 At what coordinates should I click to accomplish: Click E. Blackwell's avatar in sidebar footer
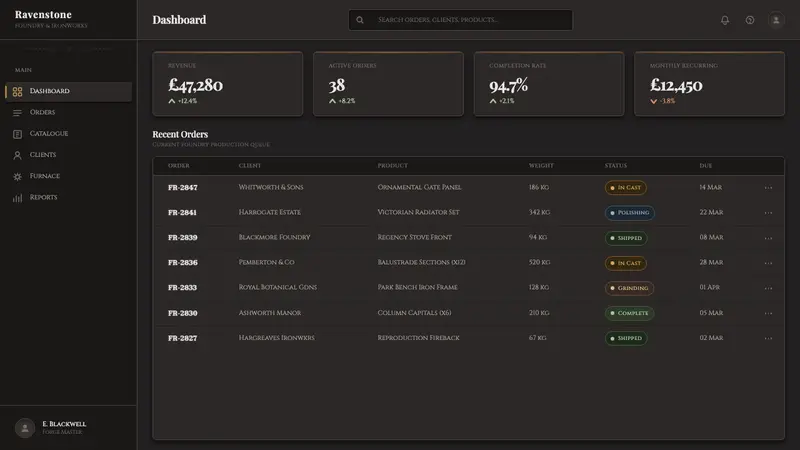click(24, 428)
